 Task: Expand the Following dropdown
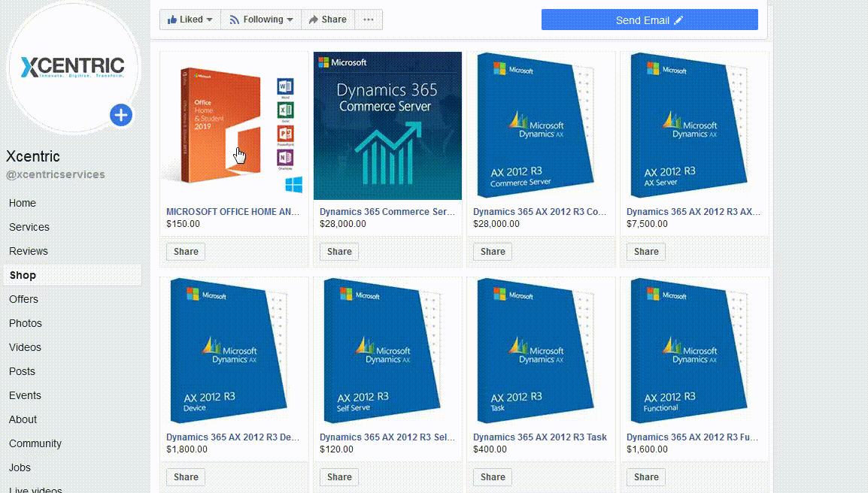coord(260,20)
